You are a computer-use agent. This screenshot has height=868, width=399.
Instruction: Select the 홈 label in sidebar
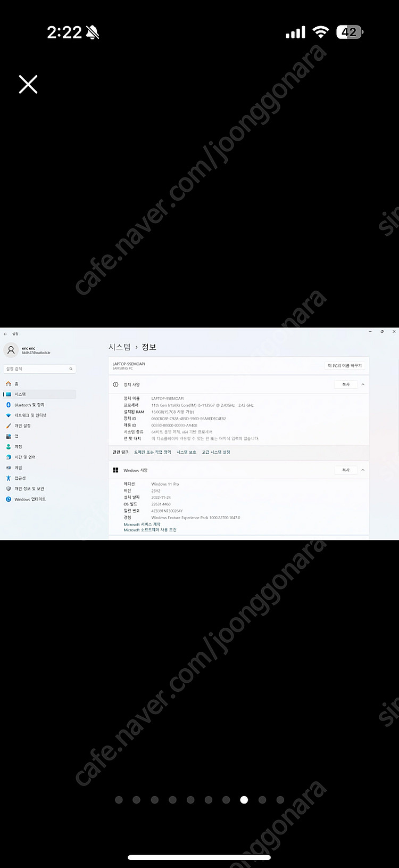coord(16,384)
